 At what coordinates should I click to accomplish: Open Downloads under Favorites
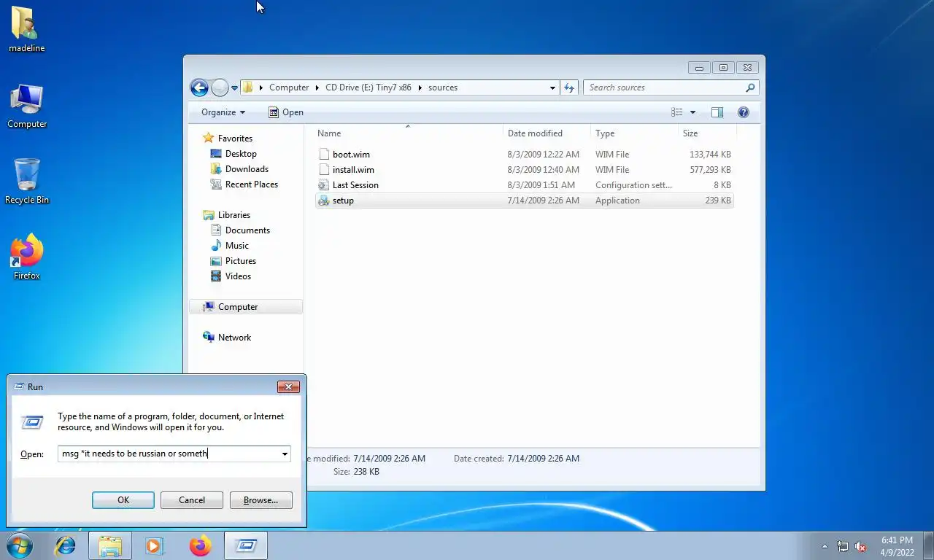tap(247, 169)
